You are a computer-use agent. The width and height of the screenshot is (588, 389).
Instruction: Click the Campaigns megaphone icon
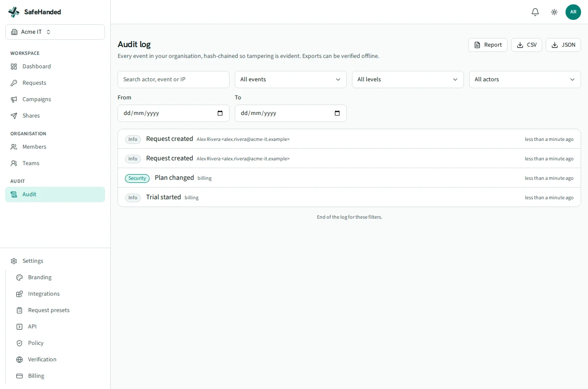(14, 99)
